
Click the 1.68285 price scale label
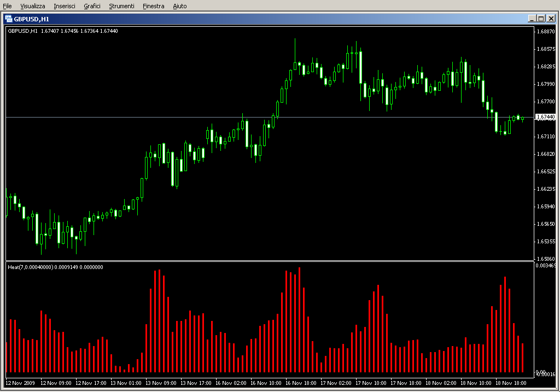(x=546, y=66)
